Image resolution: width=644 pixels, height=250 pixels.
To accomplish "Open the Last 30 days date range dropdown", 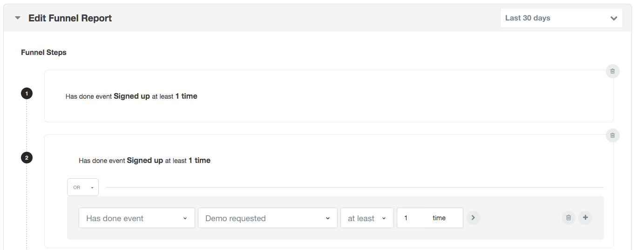I will 561,18.
